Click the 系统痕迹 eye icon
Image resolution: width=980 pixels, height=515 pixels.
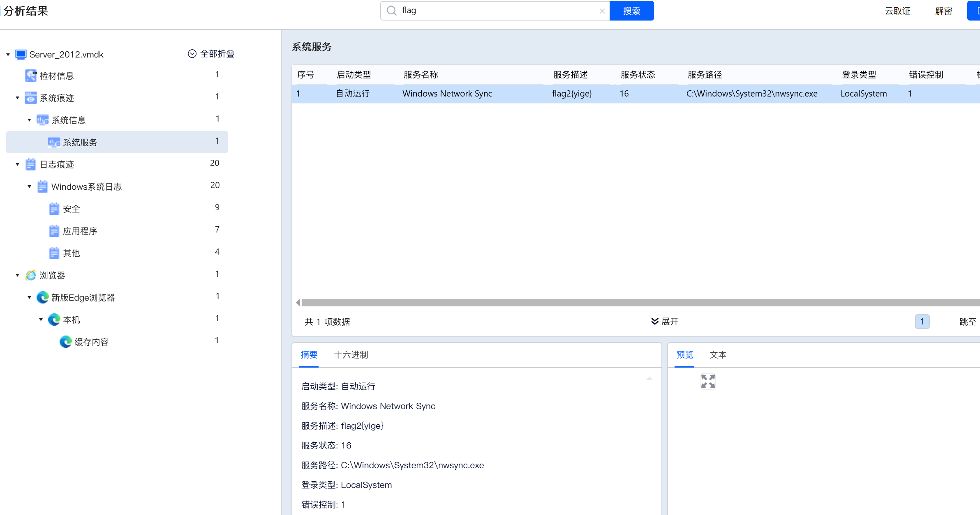pos(31,98)
